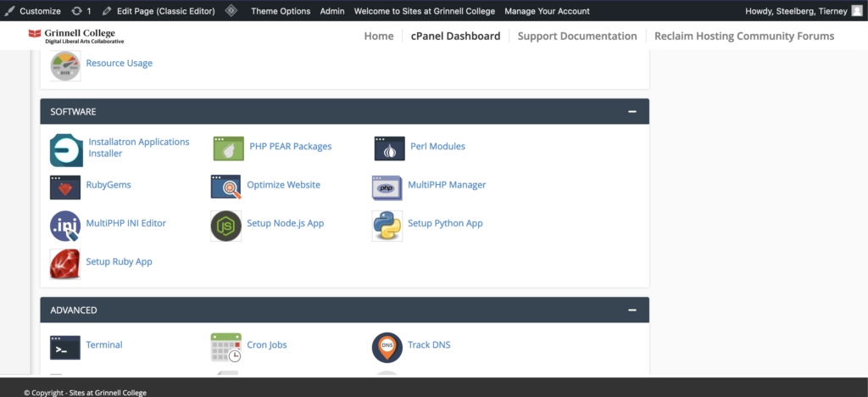The width and height of the screenshot is (868, 397).
Task: Open the MultiPHP INI Editor link
Action: [x=126, y=223]
